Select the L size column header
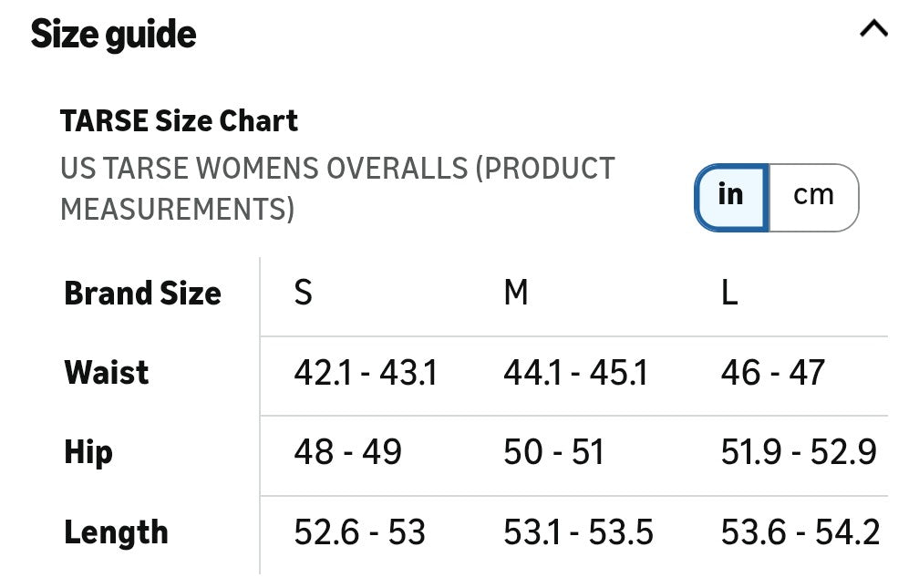919x588 pixels. pyautogui.click(x=729, y=294)
